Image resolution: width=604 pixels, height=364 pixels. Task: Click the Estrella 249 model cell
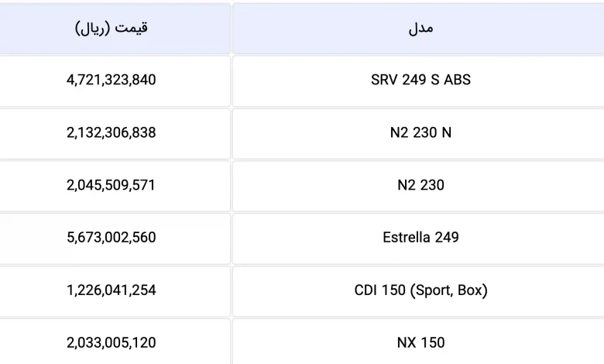point(418,239)
